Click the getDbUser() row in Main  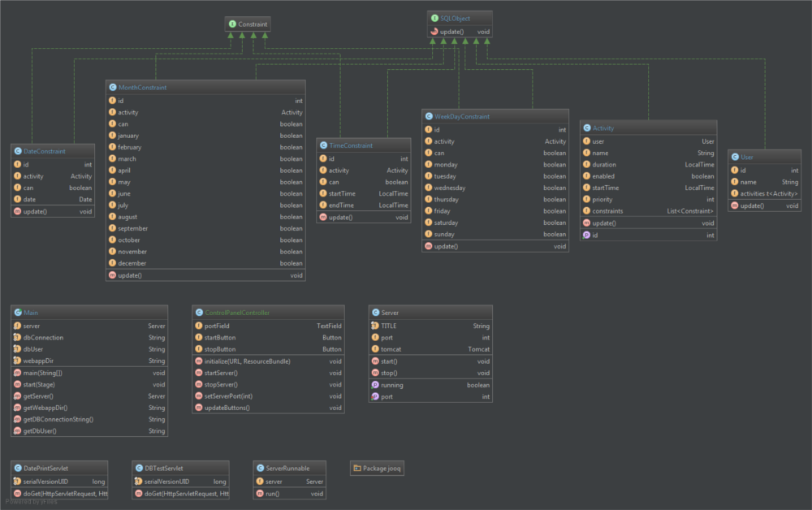click(89, 431)
